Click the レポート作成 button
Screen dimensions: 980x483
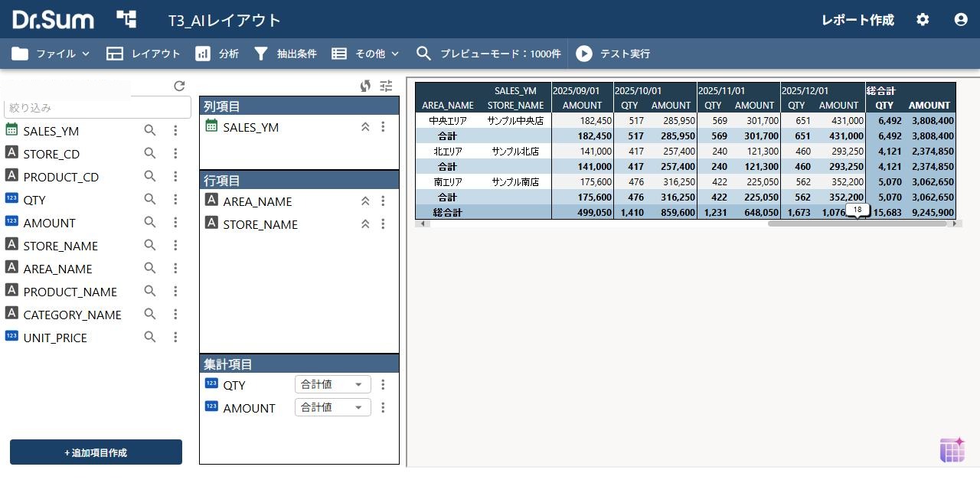coord(857,20)
